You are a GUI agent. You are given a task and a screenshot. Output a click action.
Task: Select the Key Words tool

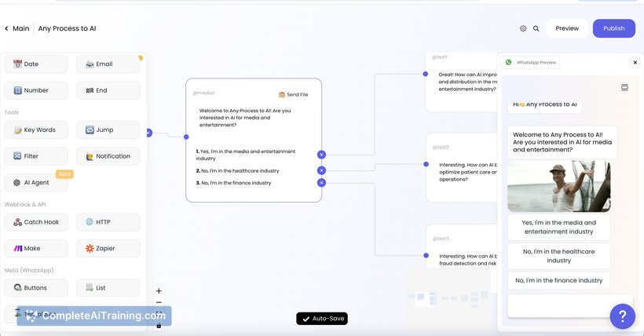(36, 130)
